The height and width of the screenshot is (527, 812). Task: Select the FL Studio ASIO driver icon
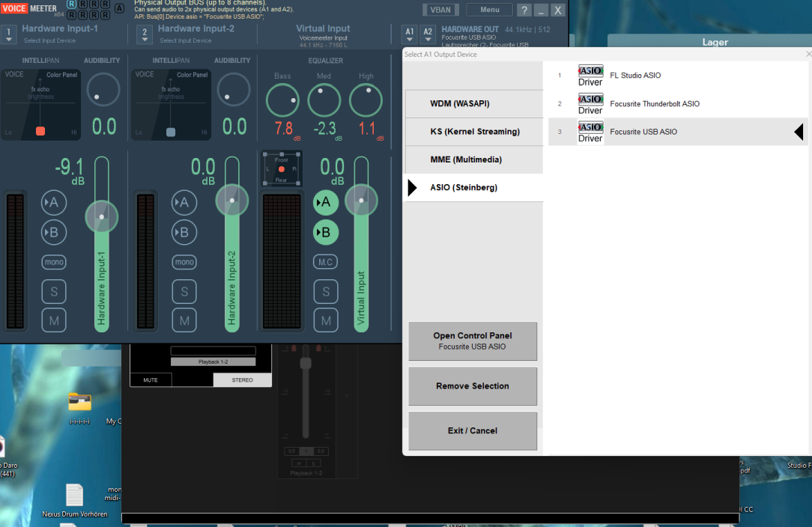(x=590, y=76)
